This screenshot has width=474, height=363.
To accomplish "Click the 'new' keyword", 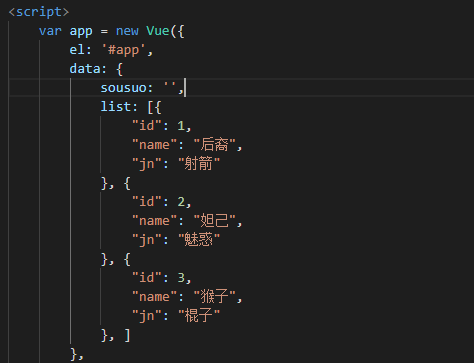I will [127, 31].
